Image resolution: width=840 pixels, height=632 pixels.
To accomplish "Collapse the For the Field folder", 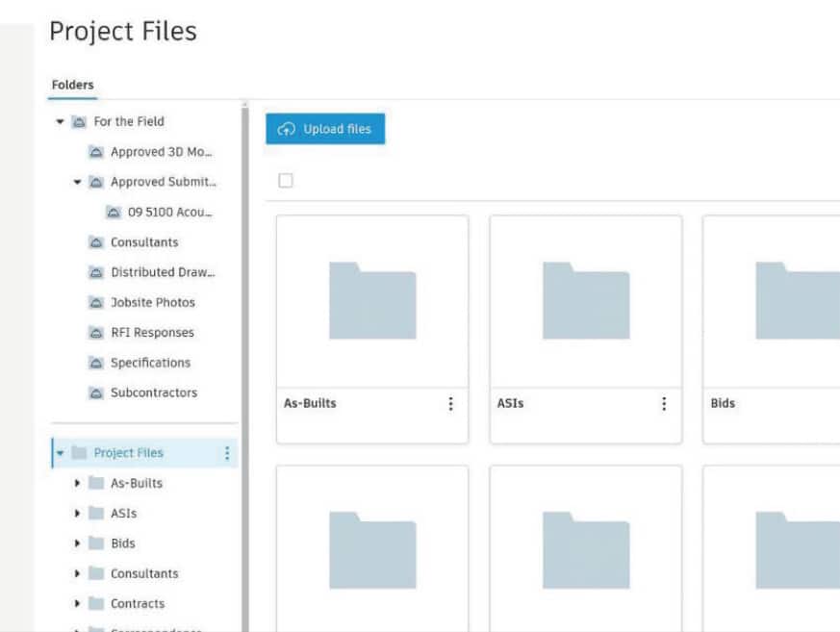I will (x=60, y=122).
